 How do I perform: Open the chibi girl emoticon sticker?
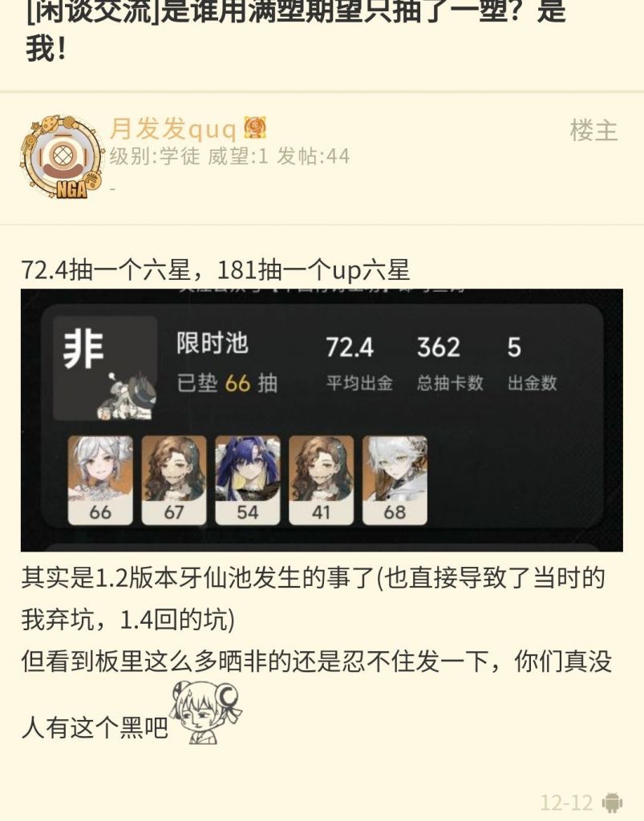click(x=206, y=712)
